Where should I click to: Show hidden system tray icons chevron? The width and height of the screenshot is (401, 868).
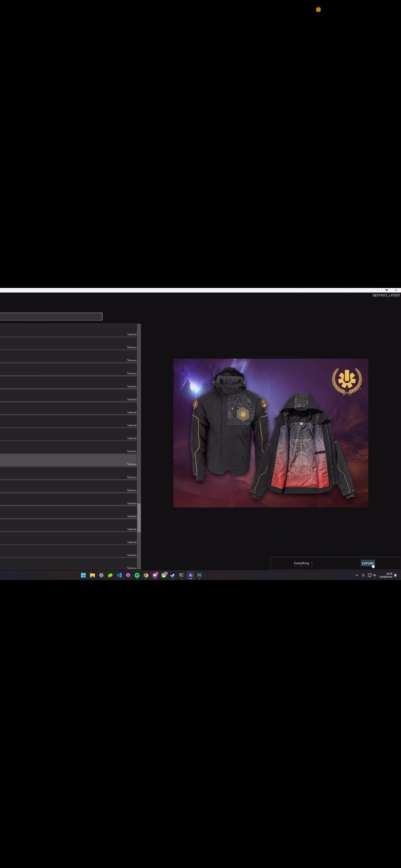click(x=357, y=575)
